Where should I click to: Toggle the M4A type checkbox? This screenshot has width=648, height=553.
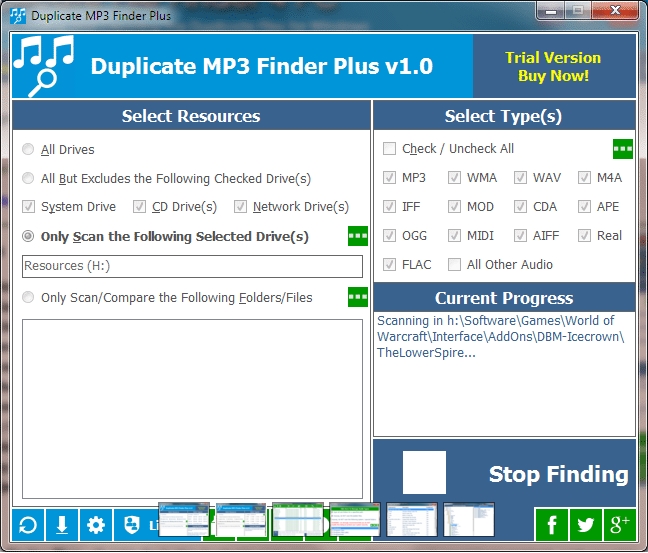584,178
